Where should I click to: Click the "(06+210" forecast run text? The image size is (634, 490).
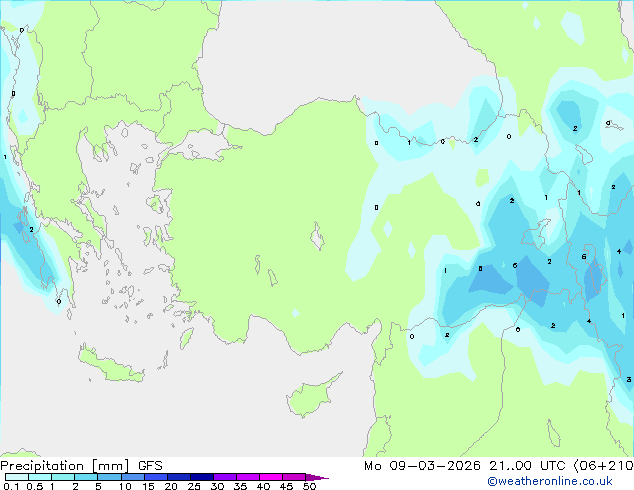[x=603, y=466]
